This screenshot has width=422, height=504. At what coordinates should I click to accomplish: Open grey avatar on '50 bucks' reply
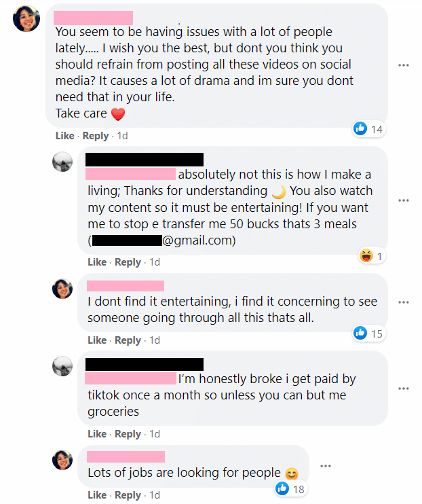pos(62,162)
